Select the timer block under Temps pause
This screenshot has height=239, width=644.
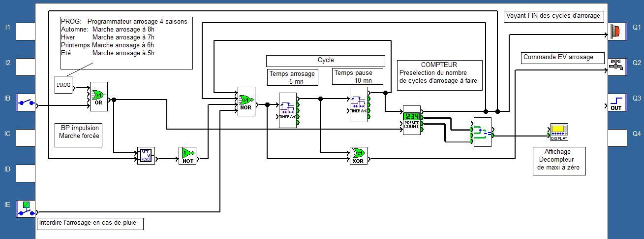(359, 104)
